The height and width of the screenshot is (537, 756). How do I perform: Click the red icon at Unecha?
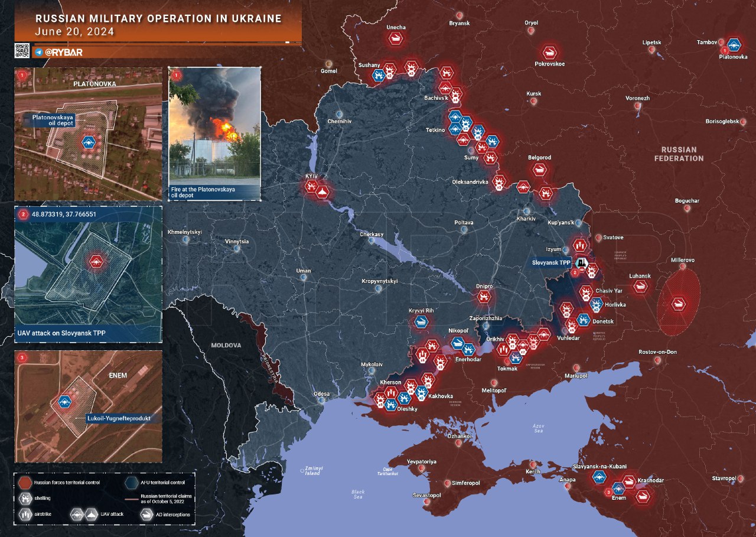point(396,39)
